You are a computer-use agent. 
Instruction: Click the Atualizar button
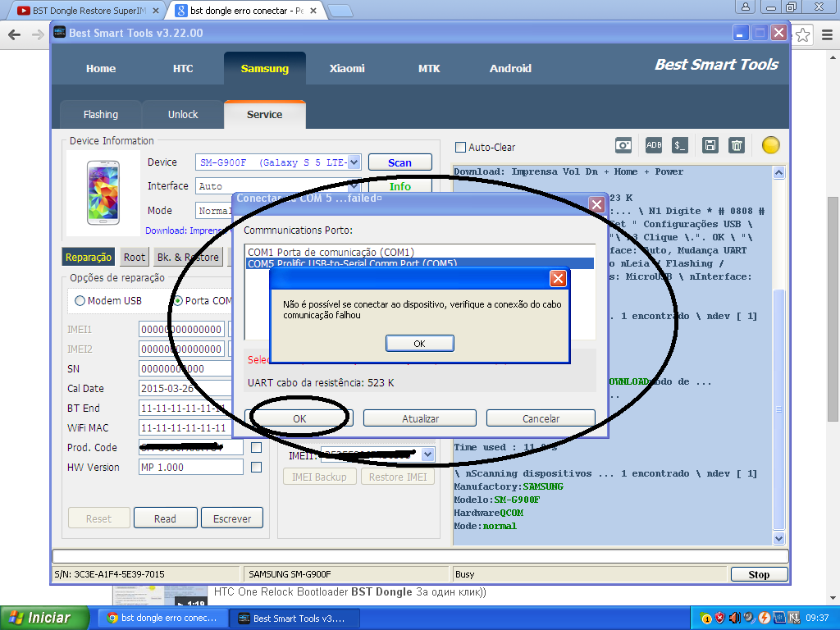[x=420, y=418]
